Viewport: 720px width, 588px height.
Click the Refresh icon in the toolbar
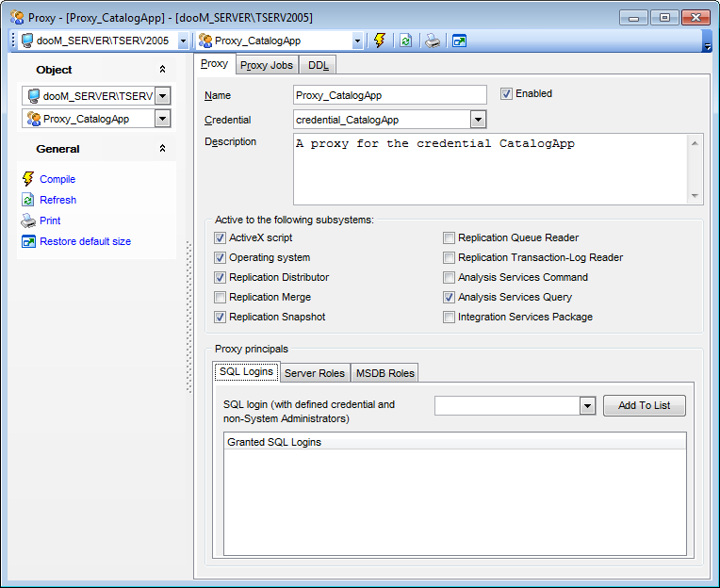point(405,41)
